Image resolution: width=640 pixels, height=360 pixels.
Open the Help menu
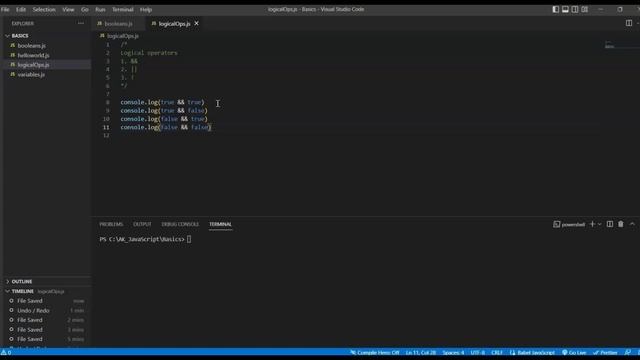coord(146,9)
